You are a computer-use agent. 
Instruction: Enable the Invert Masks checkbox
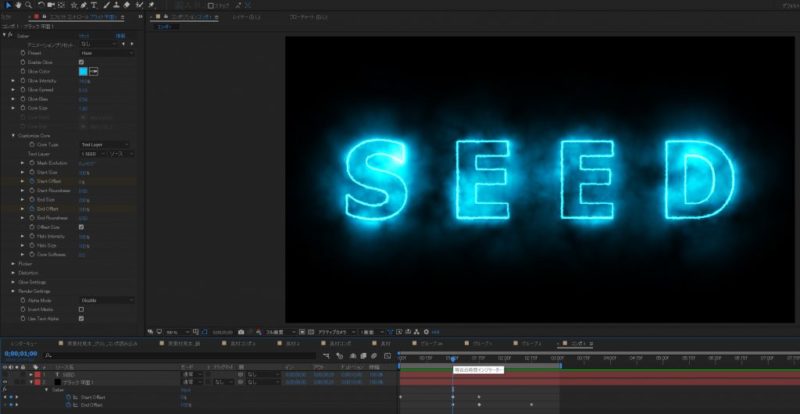click(81, 309)
